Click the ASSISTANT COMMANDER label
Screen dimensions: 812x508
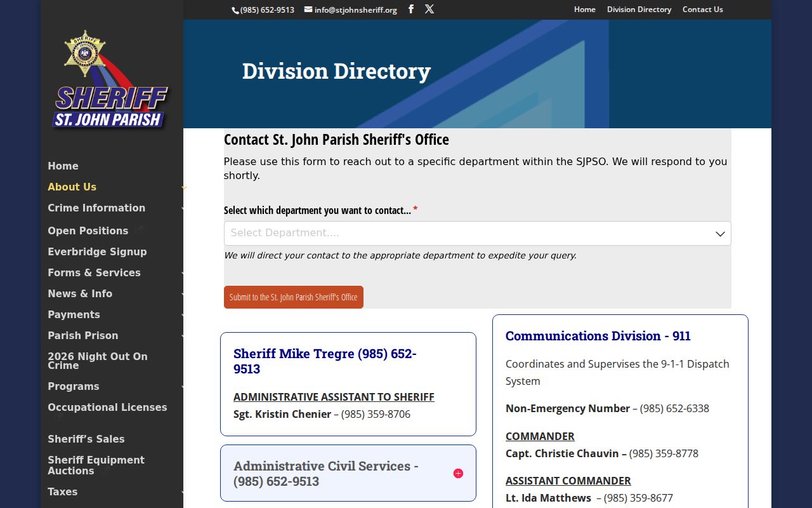pyautogui.click(x=568, y=481)
